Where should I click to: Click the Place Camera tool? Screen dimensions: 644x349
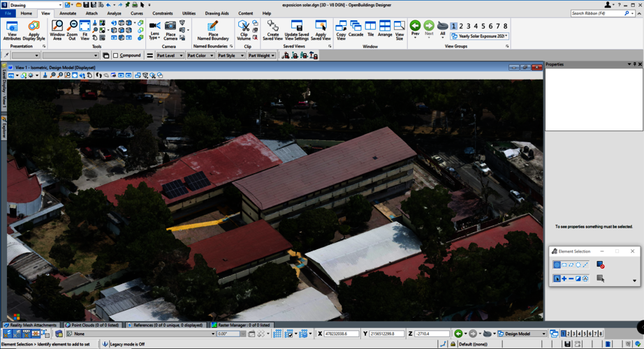pos(170,31)
